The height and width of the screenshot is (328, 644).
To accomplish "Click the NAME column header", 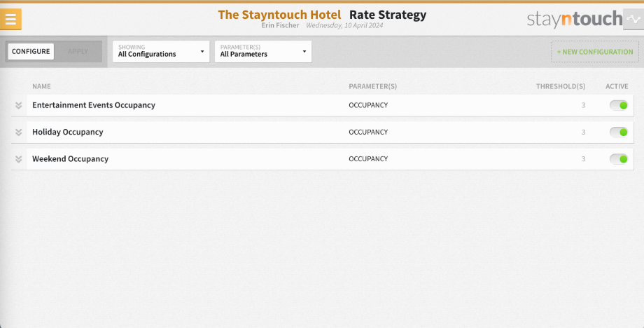I will click(41, 86).
